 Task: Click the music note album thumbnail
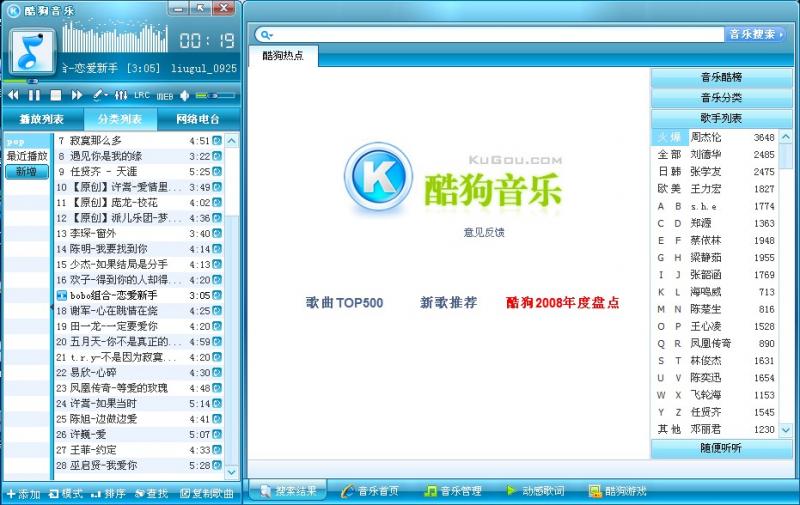[32, 53]
